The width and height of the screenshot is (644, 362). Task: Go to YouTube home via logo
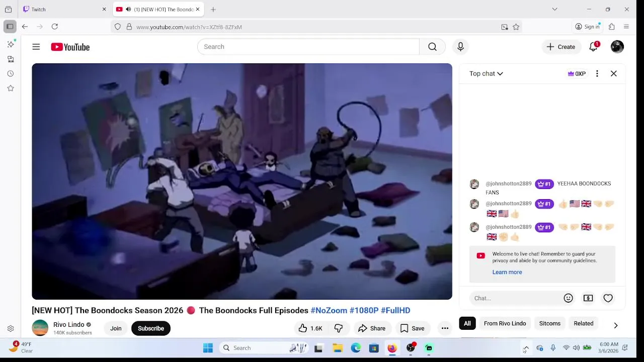tap(70, 47)
